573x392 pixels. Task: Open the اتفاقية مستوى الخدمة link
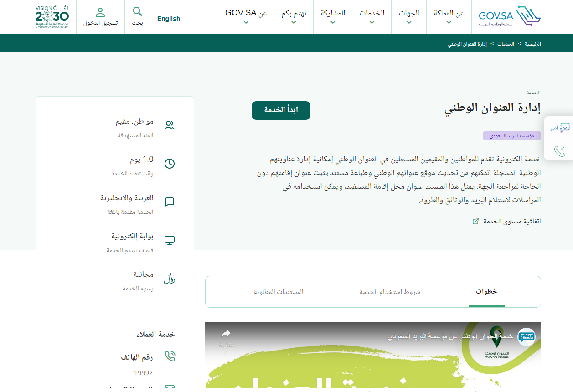[511, 221]
